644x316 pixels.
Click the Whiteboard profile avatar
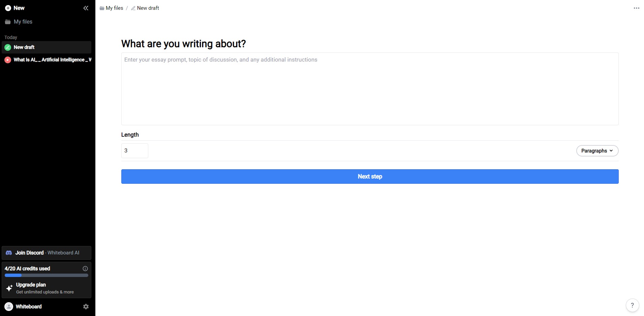point(9,307)
